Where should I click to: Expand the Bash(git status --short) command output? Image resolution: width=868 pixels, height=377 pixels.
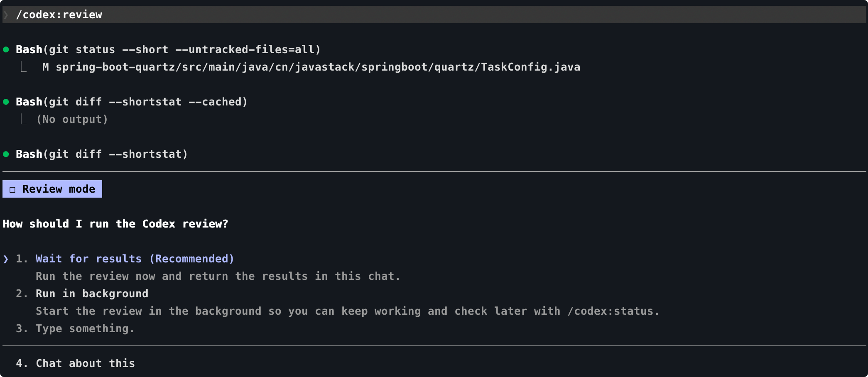coord(168,50)
